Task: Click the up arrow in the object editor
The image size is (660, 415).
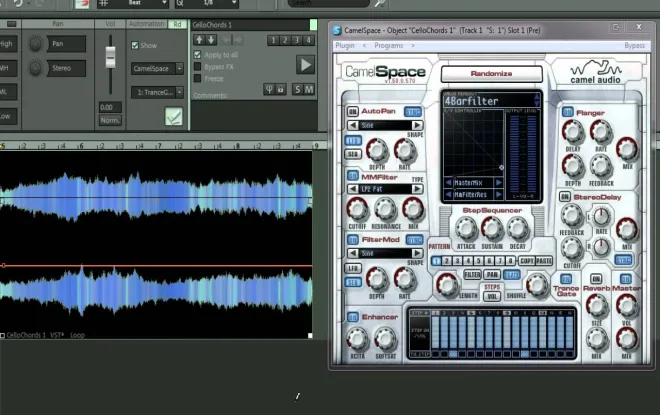Action: 199,40
